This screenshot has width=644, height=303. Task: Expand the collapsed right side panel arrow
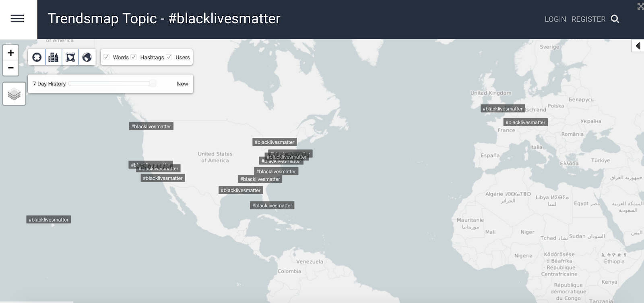[x=638, y=46]
